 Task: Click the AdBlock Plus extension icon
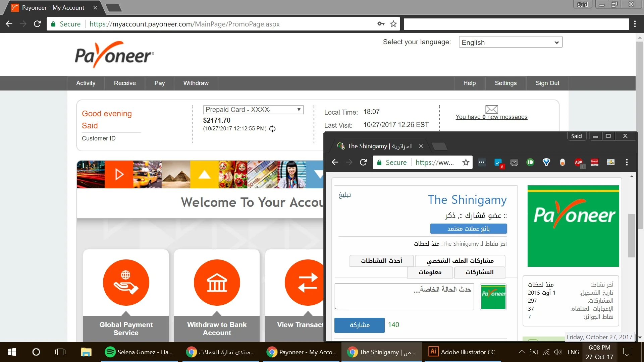pyautogui.click(x=578, y=163)
